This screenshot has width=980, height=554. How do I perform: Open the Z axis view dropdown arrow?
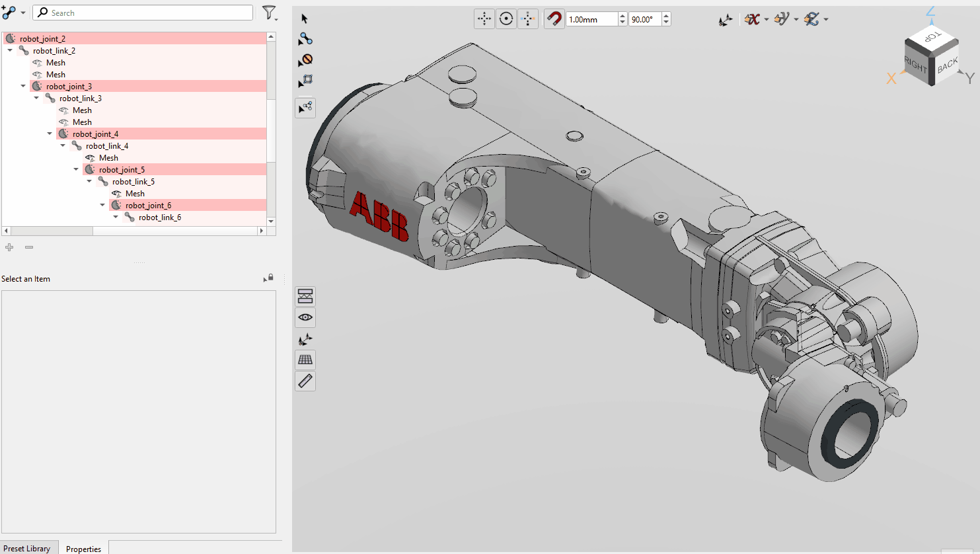(826, 20)
